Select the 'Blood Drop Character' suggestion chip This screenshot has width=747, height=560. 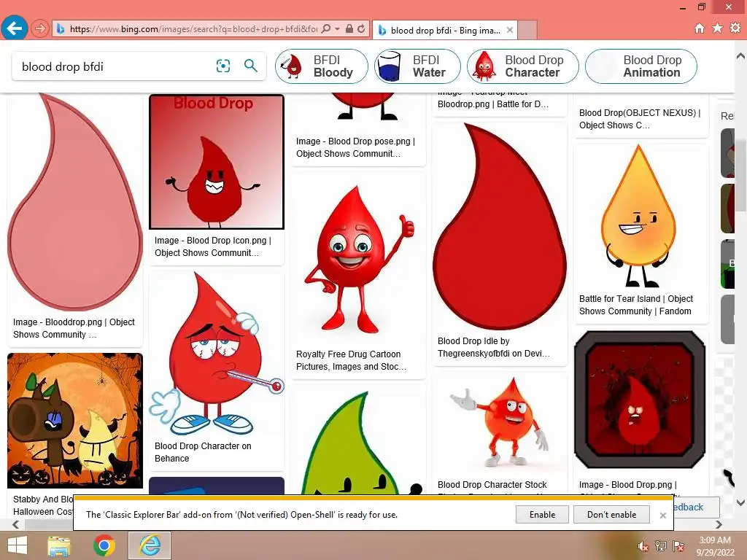click(522, 66)
